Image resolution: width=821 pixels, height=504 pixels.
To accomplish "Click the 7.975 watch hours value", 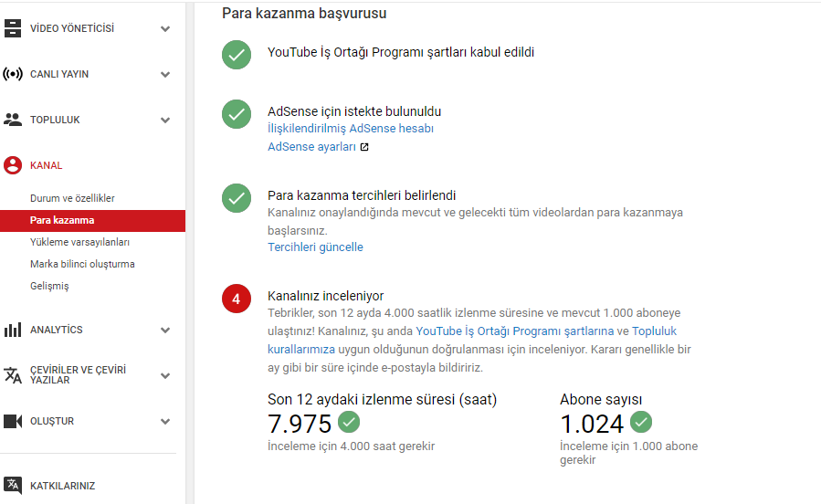I will click(300, 424).
